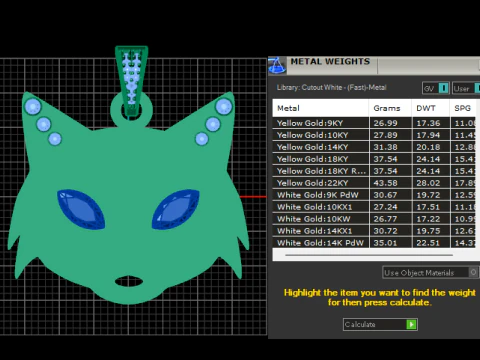Viewport: 480px width, 360px height.
Task: Sort by the Grams column header
Action: coord(390,108)
